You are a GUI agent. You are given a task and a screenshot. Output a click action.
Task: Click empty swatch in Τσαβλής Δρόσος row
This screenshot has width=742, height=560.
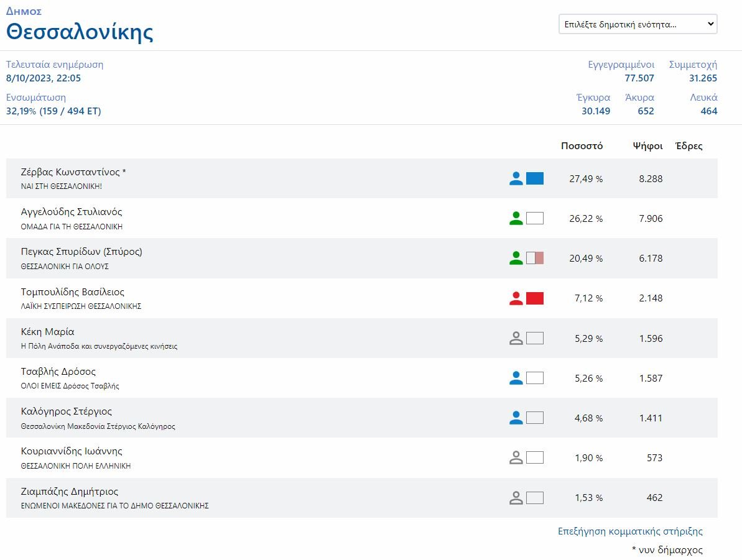pos(535,377)
